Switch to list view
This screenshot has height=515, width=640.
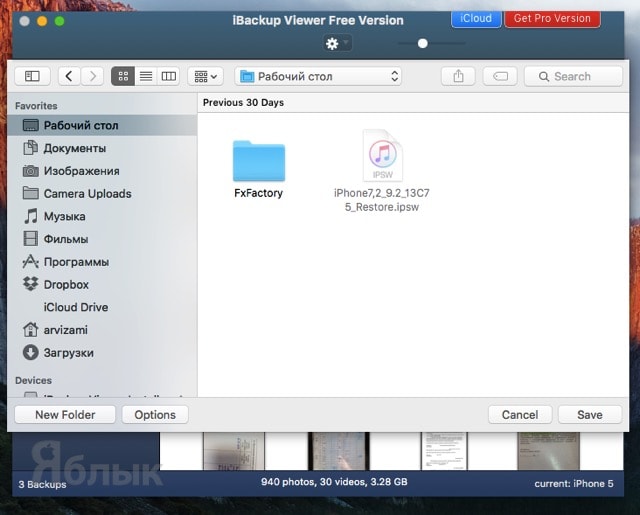146,76
